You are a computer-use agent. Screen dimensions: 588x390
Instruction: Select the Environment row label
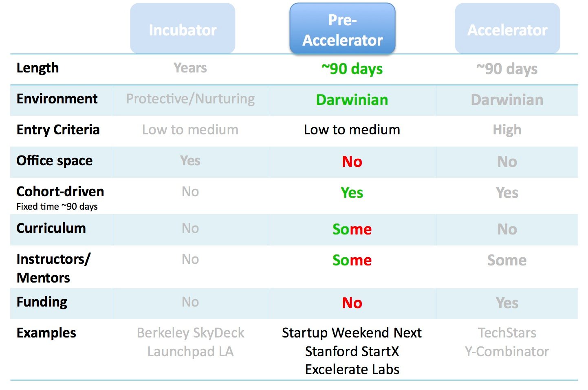57,99
